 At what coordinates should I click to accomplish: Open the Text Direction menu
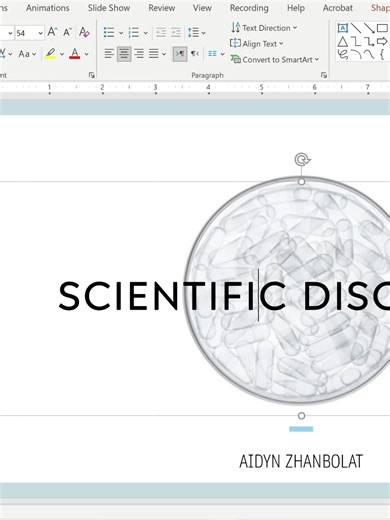[x=264, y=28]
